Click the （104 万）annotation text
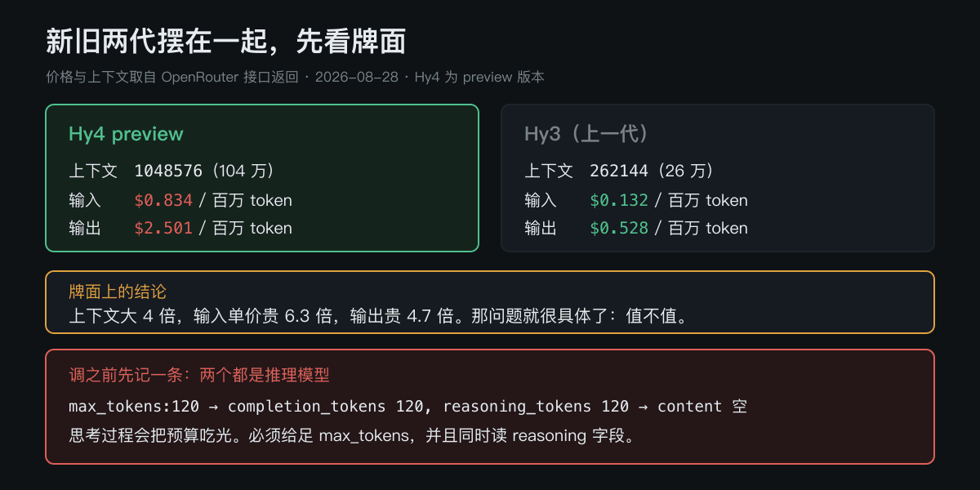Screen dimensions: 980x490 tap(242, 171)
